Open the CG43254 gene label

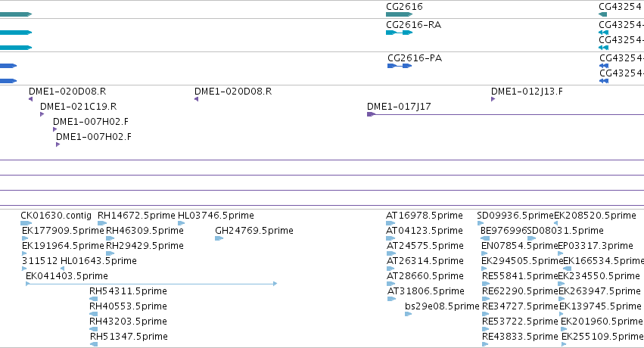pos(621,7)
